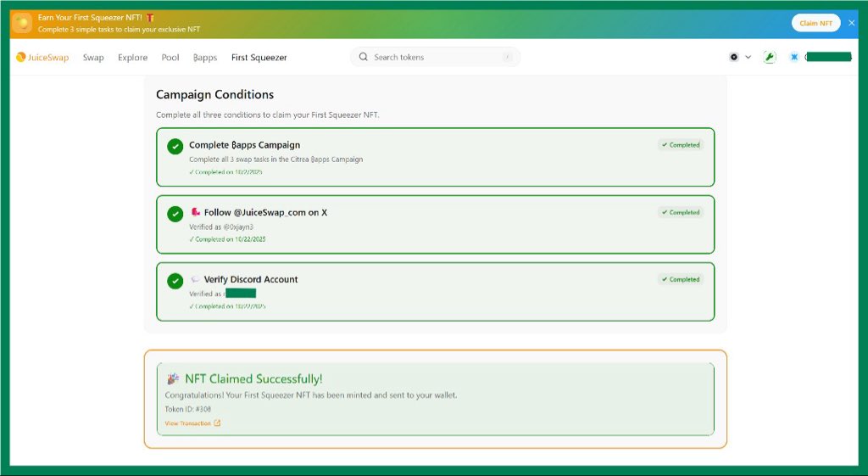Open the Swap page
Screen dimensions: 868x476
pyautogui.click(x=93, y=57)
